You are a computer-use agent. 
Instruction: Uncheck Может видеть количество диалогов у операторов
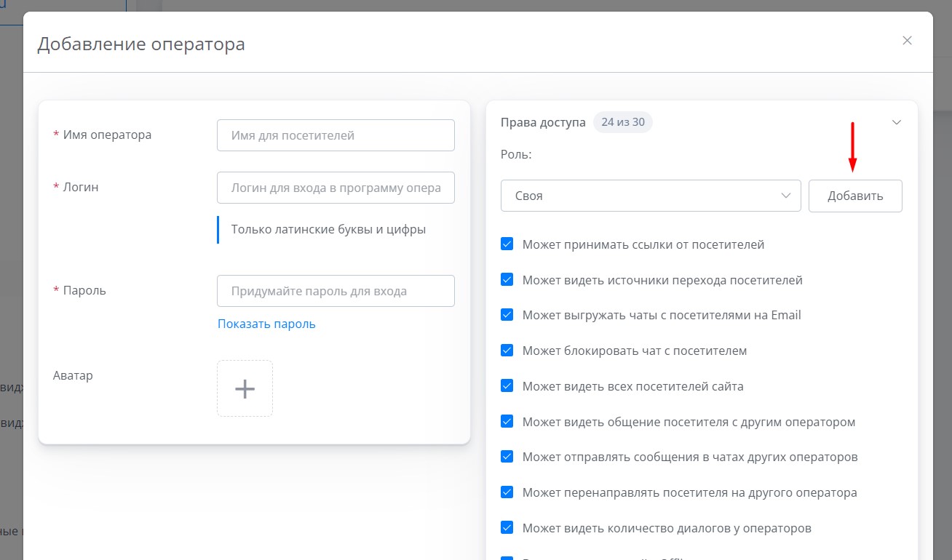pos(507,528)
